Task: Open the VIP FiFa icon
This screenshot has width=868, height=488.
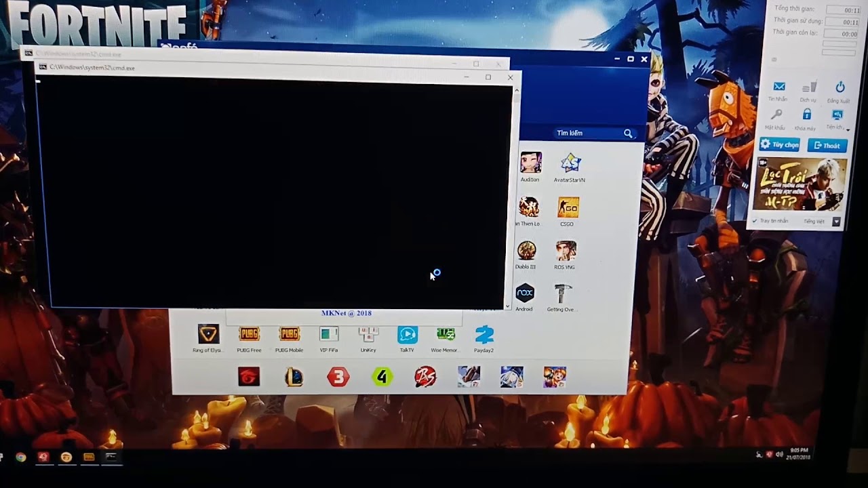Action: [x=329, y=334]
